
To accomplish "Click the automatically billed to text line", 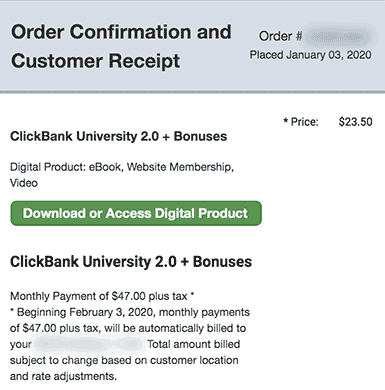I will 128,328.
